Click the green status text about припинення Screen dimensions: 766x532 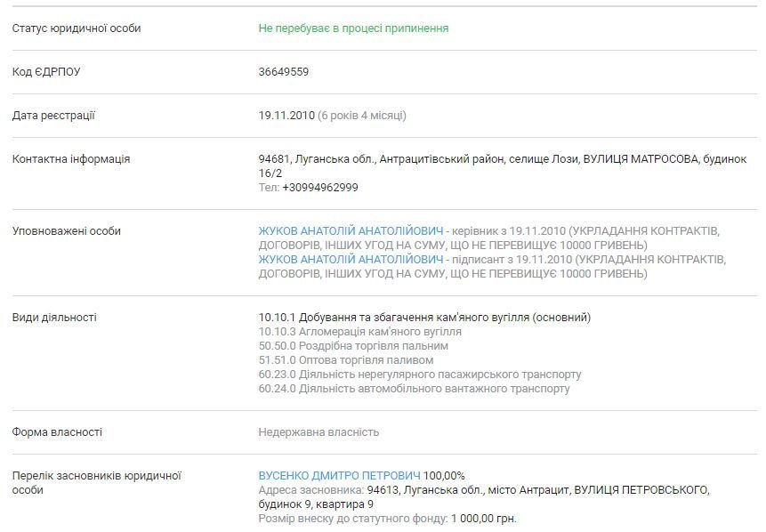353,28
